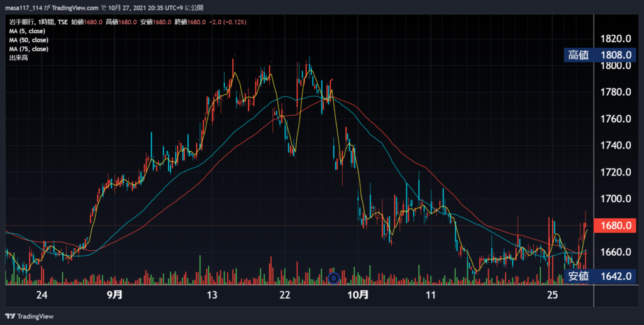Click the 1820.0 price axis value
This screenshot has width=644, height=325.
(x=615, y=39)
